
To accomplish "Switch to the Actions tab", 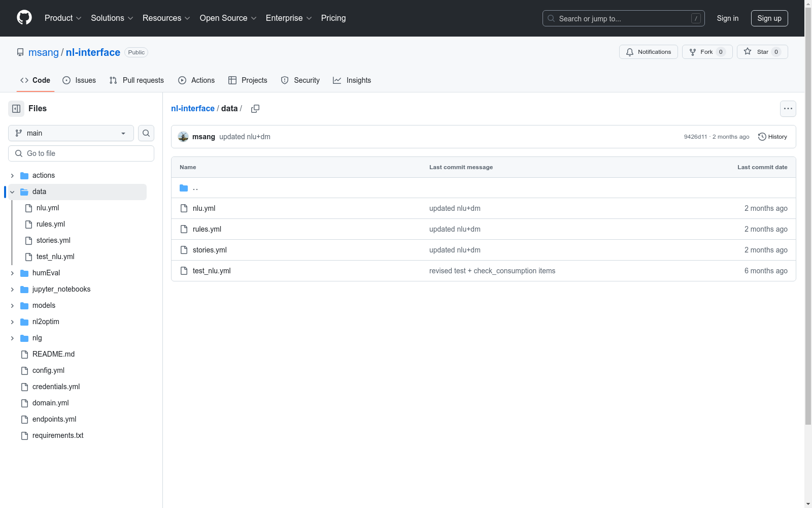I will pos(196,80).
